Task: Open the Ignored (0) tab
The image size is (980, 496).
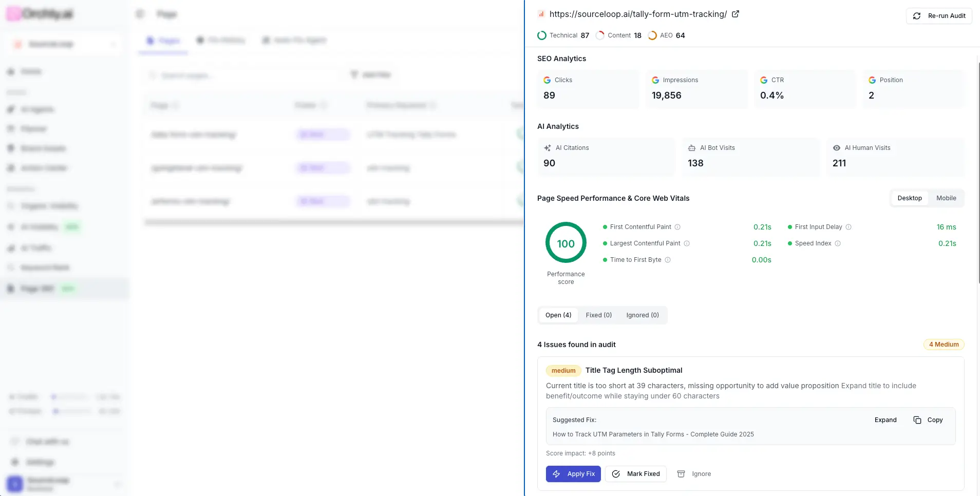Action: 642,315
